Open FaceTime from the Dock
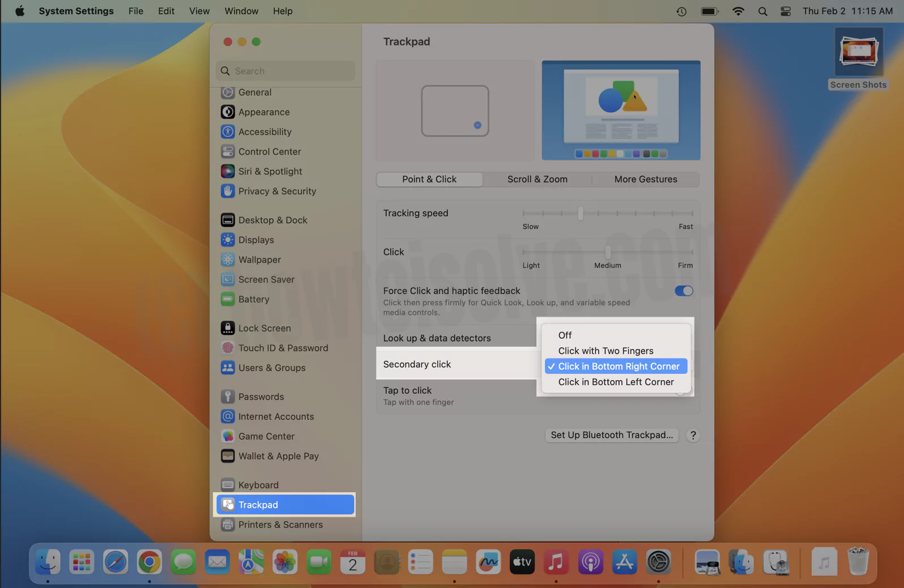 click(x=319, y=563)
